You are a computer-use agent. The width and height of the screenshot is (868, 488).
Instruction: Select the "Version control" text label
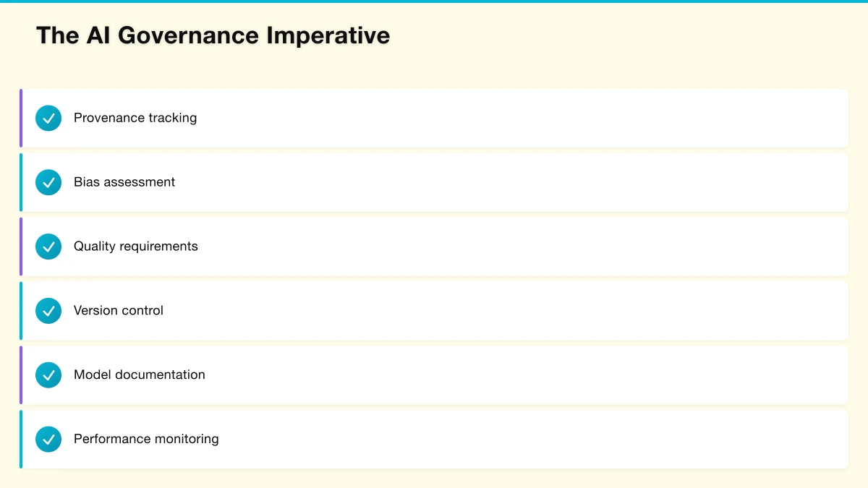[119, 311]
